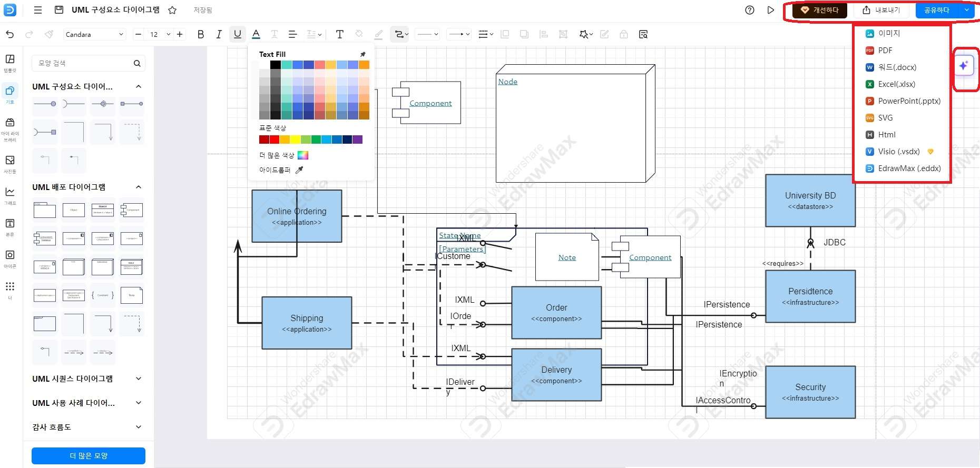Open the shape effects star icon
This screenshot has height=468, width=980.
tap(585, 34)
